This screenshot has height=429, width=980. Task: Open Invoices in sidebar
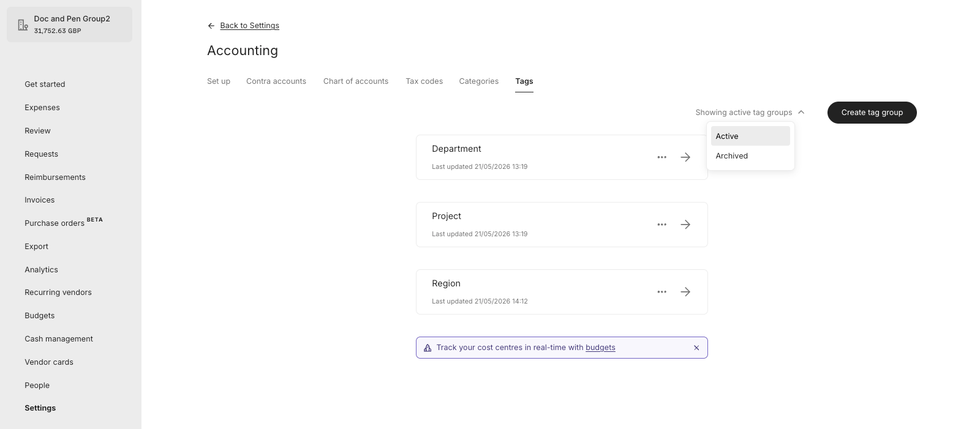[39, 200]
